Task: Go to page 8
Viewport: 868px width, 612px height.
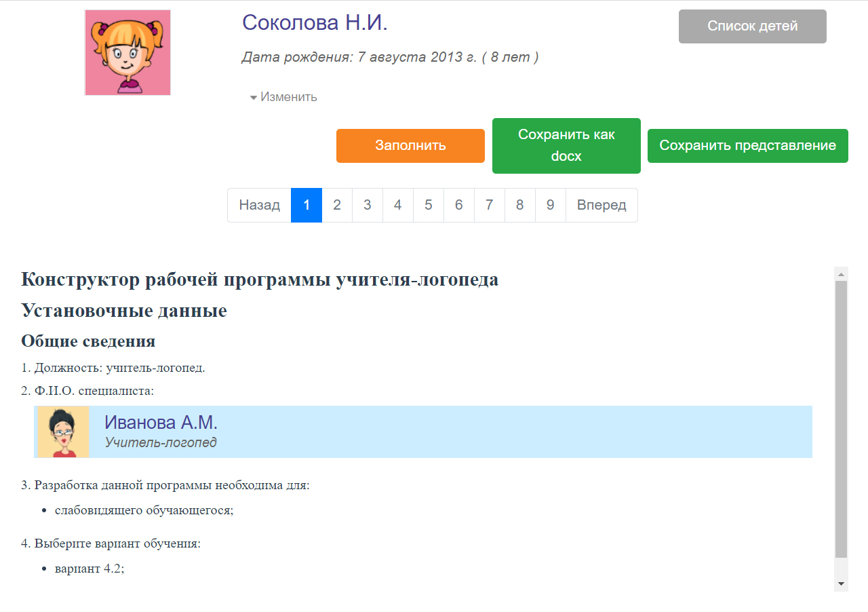Action: (x=520, y=205)
